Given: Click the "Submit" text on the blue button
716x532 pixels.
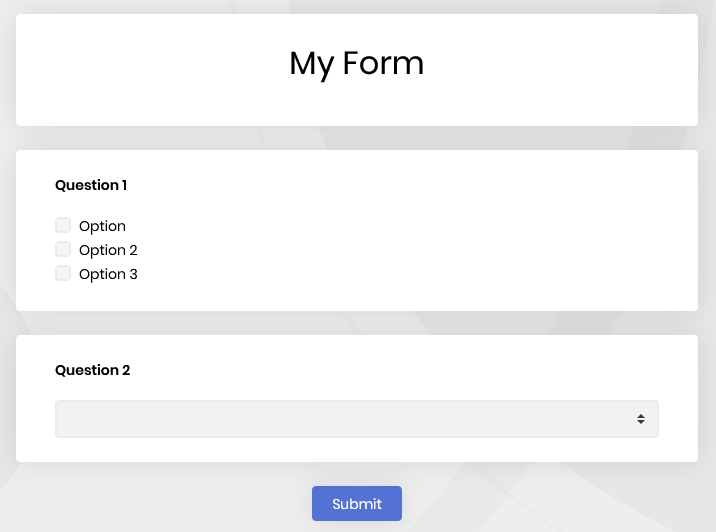Looking at the screenshot, I should (357, 504).
